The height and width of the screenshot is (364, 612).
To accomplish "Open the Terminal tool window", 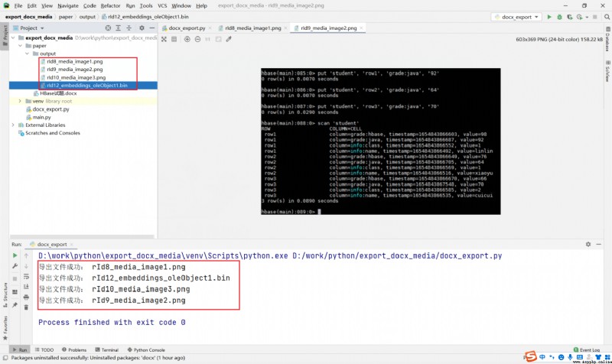I will pyautogui.click(x=106, y=350).
